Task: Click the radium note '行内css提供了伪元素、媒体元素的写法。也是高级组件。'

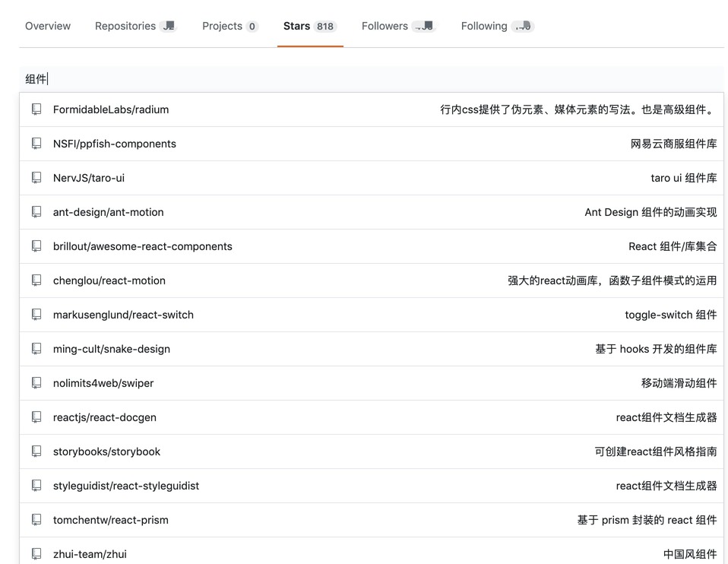Action: click(578, 109)
